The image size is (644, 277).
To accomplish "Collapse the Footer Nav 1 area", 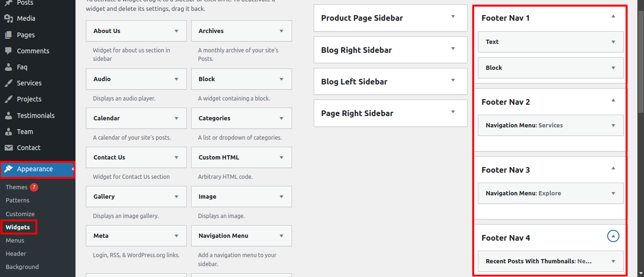I will [613, 17].
